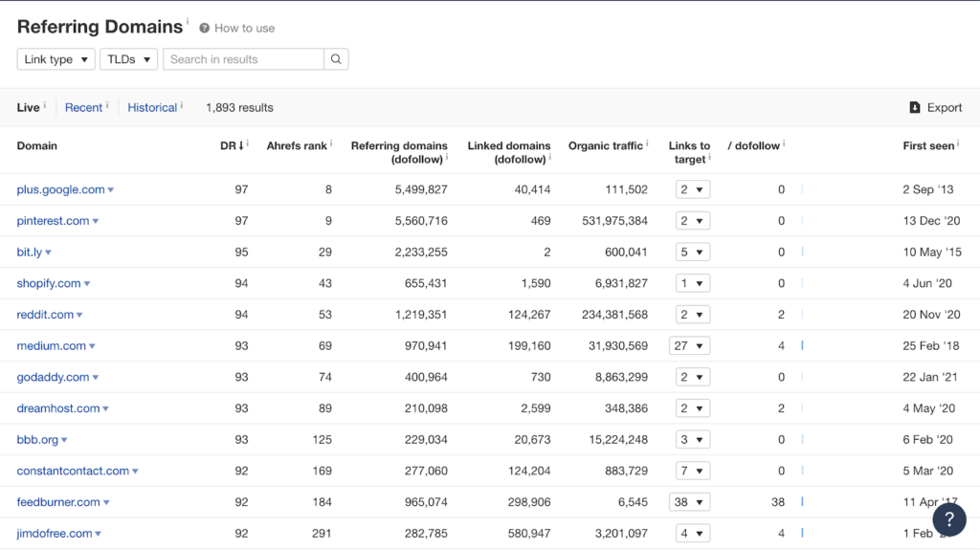Open the caret menu next to reddit.com
This screenshot has width=980, height=550.
coord(79,315)
